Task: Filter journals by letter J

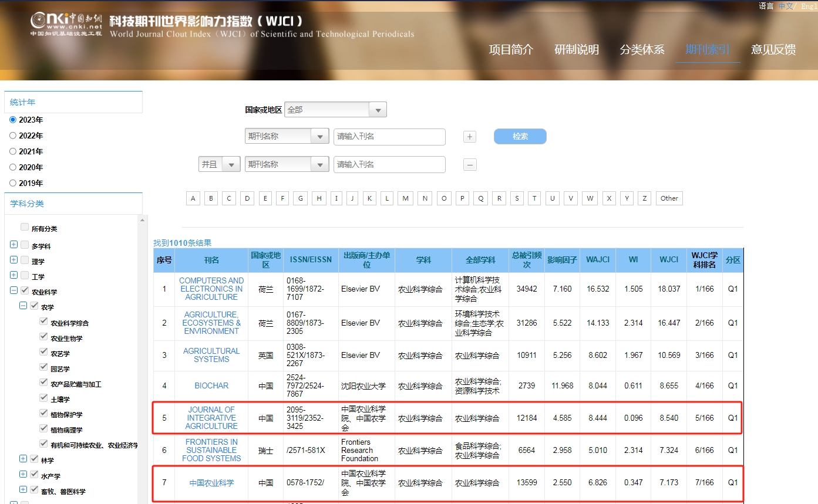Action: tap(352, 198)
